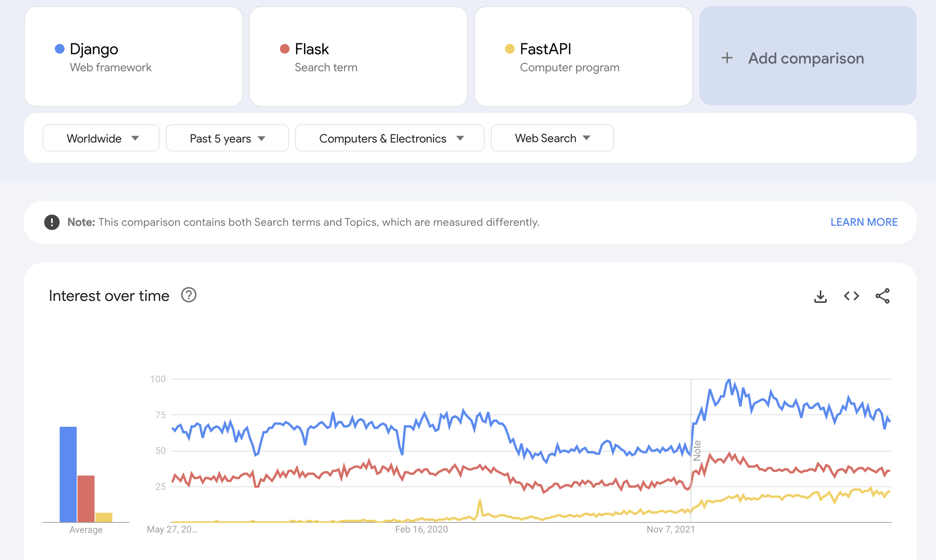Follow the LEARN MORE link
The height and width of the screenshot is (560, 936).
pos(864,222)
